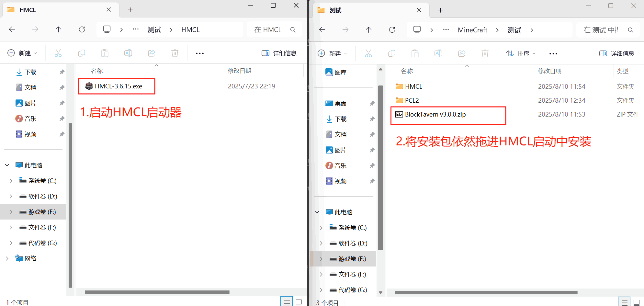
Task: Open See more menu in 测试 window toolbar
Action: (x=553, y=53)
